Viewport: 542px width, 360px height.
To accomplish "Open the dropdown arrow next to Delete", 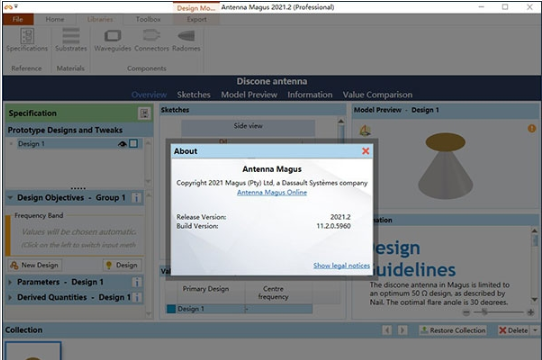I will click(x=535, y=330).
